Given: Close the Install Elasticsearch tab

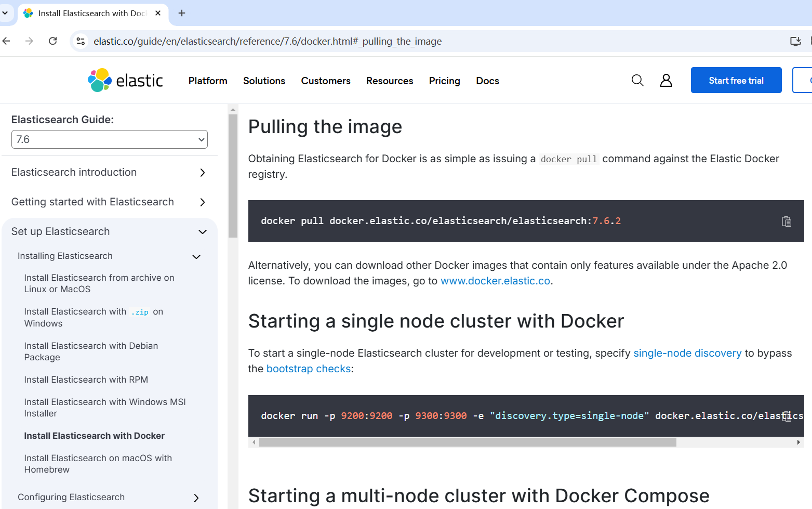Looking at the screenshot, I should [158, 13].
